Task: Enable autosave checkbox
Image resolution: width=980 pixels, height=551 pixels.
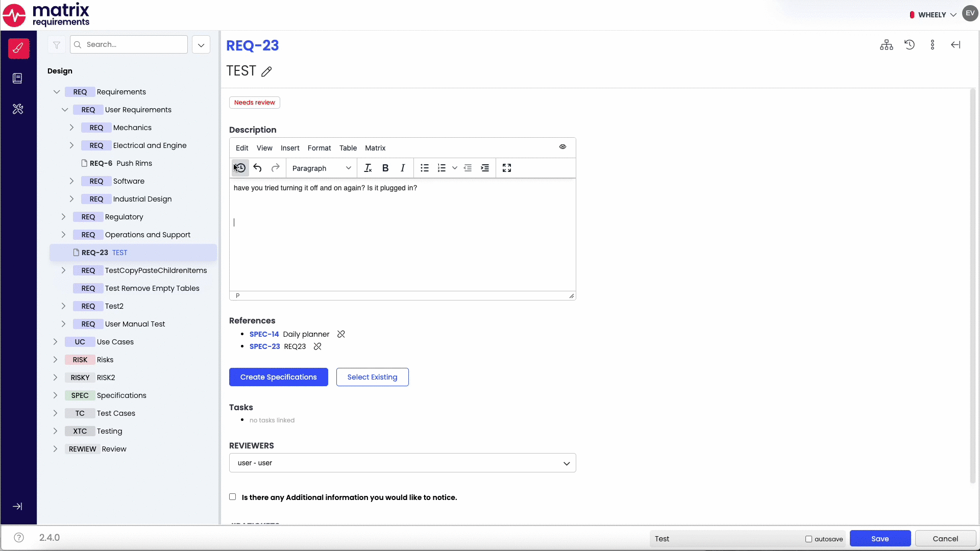Action: point(808,538)
